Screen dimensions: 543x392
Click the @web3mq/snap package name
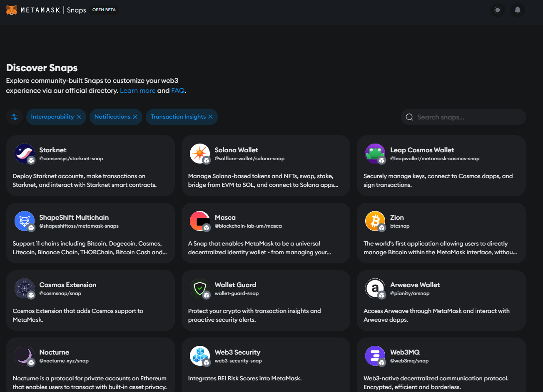(409, 361)
